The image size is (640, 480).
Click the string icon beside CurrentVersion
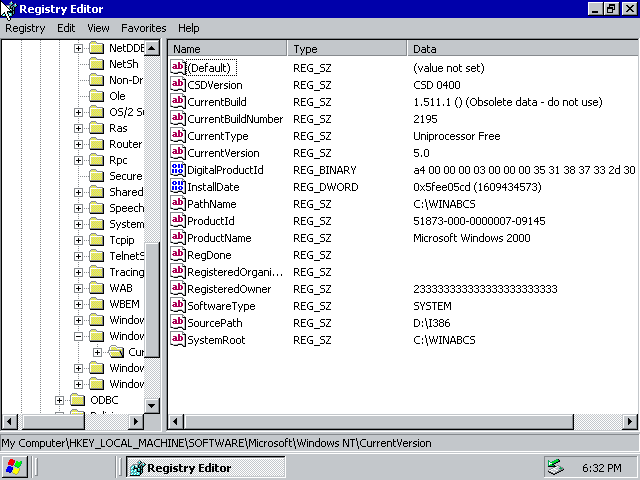point(178,153)
